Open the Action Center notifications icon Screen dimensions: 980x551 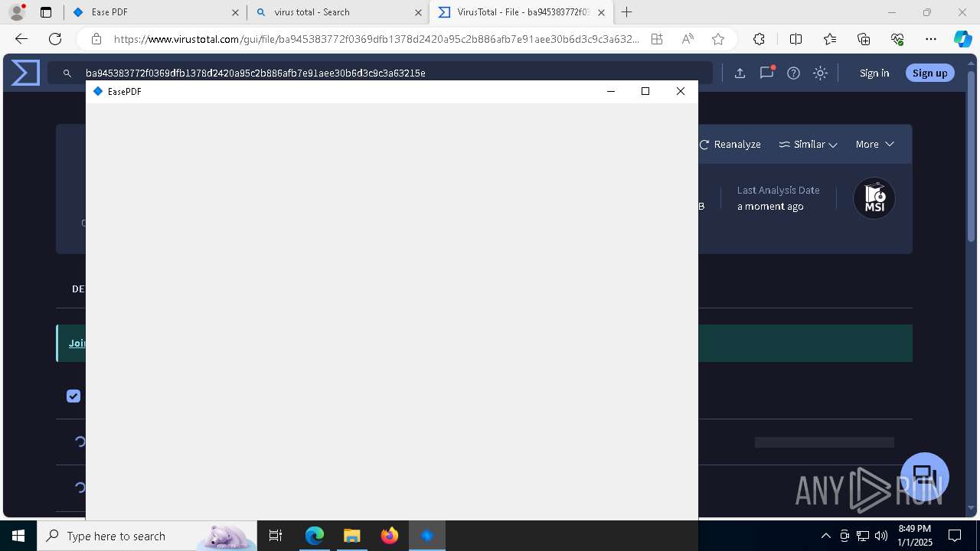pos(955,536)
